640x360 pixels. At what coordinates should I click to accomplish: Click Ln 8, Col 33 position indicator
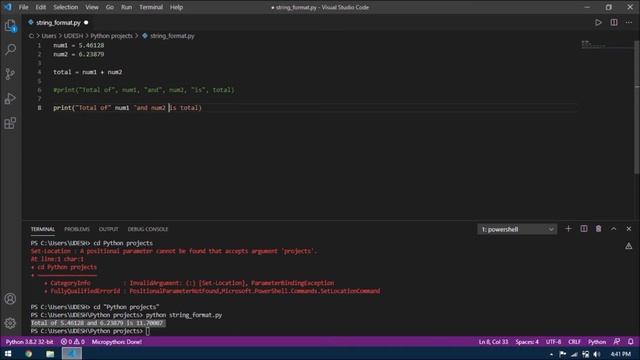493,342
